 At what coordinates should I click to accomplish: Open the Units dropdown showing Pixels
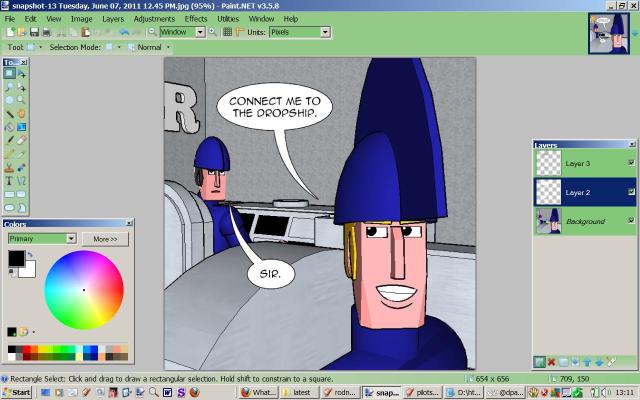[x=325, y=32]
